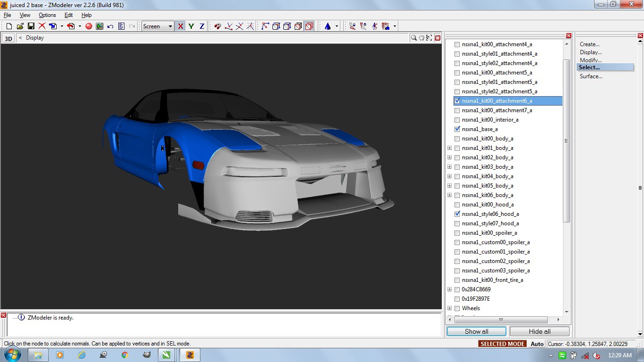The image size is (644, 362).
Task: Click the New file toolbar icon
Action: [x=9, y=26]
